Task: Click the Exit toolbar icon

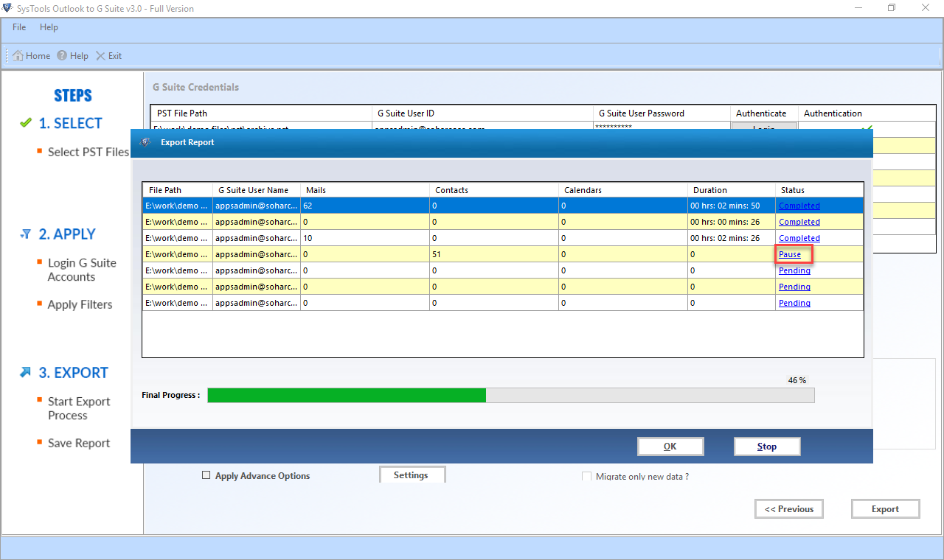Action: click(100, 56)
